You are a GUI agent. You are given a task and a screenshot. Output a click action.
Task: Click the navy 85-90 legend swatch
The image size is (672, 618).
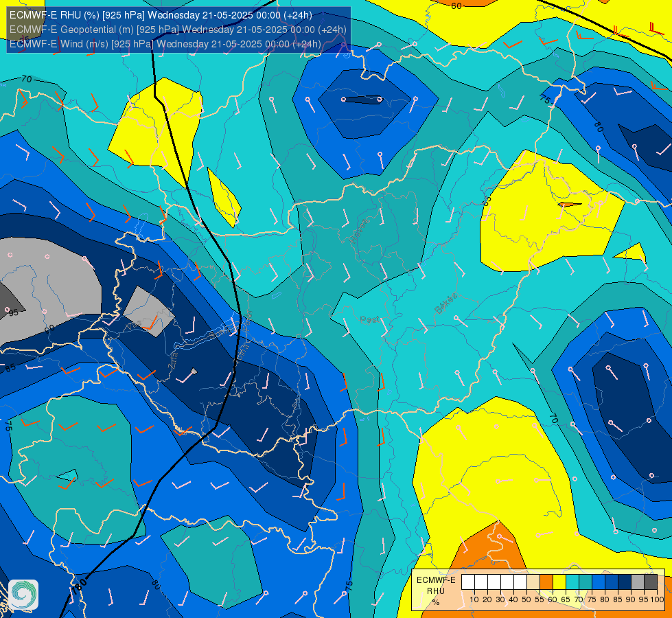click(x=625, y=582)
